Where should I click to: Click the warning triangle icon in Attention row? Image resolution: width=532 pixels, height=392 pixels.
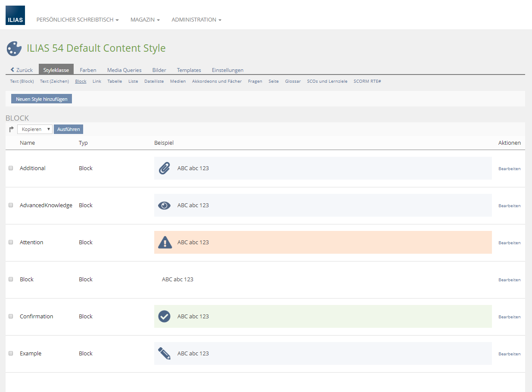[165, 243]
